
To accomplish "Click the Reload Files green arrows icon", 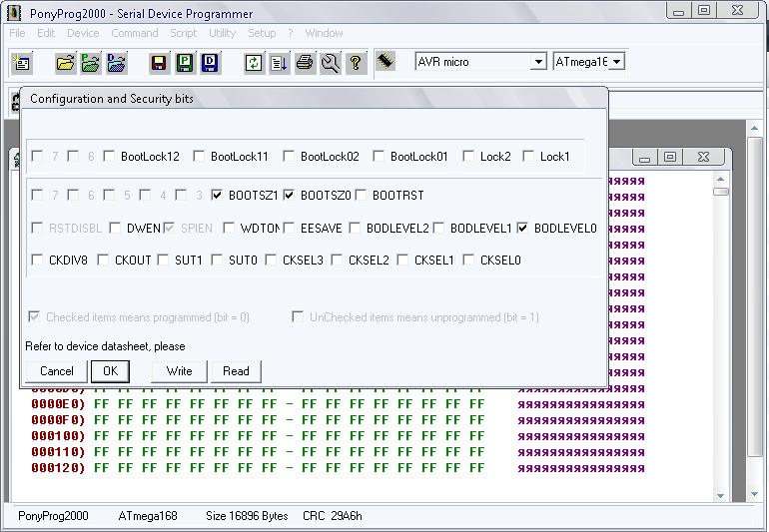I will 254,63.
